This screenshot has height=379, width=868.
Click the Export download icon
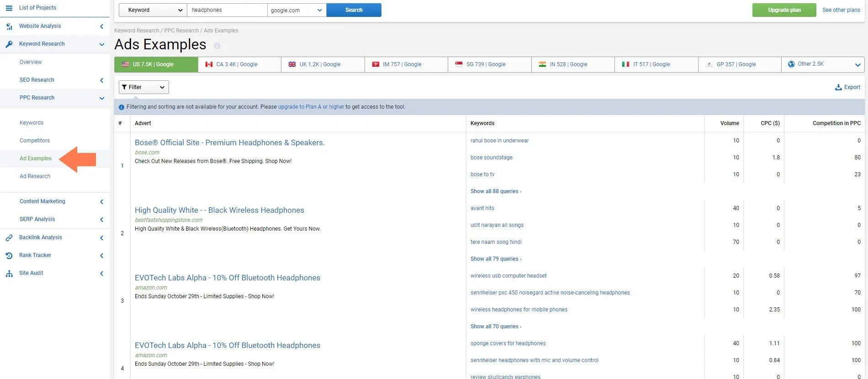[838, 87]
